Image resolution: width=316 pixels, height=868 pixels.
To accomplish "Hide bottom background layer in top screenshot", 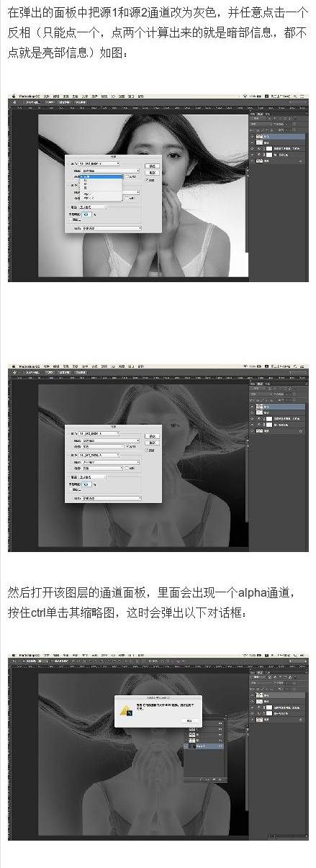I will 252,161.
